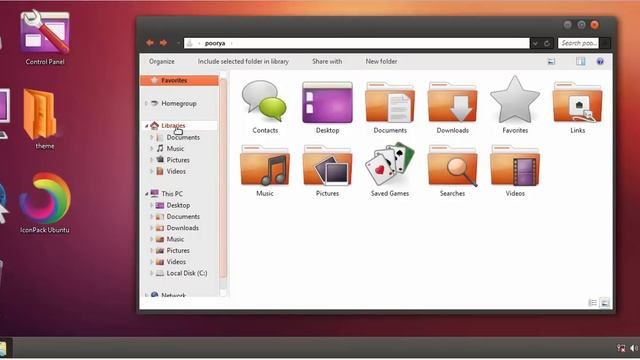
Task: Select Favorites in navigation pane
Action: 179,80
